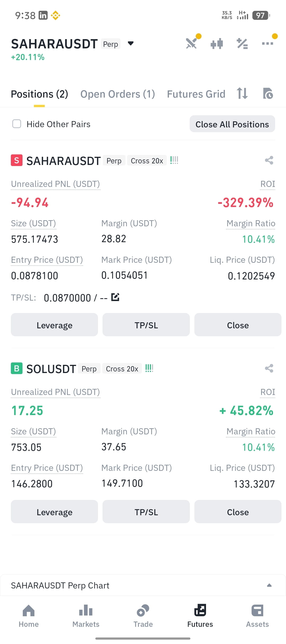Viewport: 286px width, 644px height.
Task: Tap the SAHARAUSDT ADL indicator bars
Action: point(174,160)
